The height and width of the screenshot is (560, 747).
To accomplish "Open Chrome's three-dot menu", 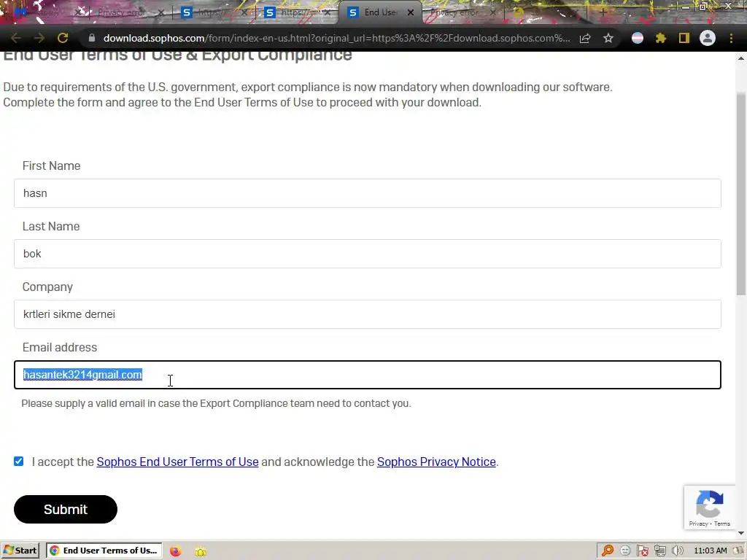I will [x=731, y=38].
